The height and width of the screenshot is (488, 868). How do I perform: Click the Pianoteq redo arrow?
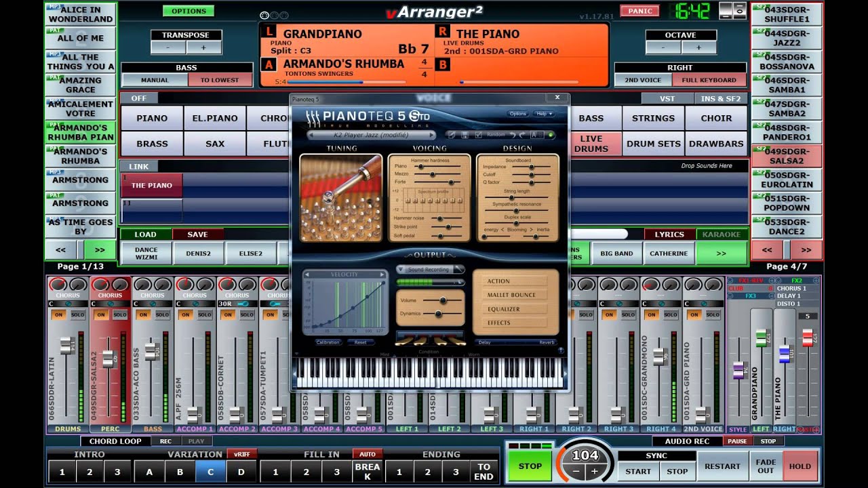[x=522, y=135]
